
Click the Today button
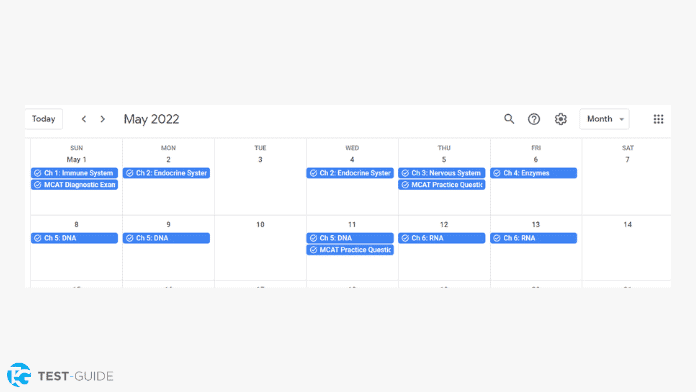coord(44,119)
